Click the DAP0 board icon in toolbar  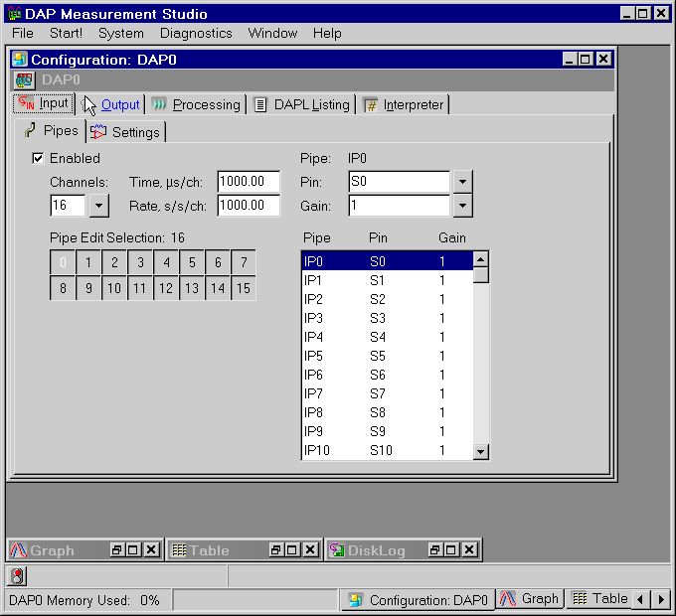coord(25,79)
